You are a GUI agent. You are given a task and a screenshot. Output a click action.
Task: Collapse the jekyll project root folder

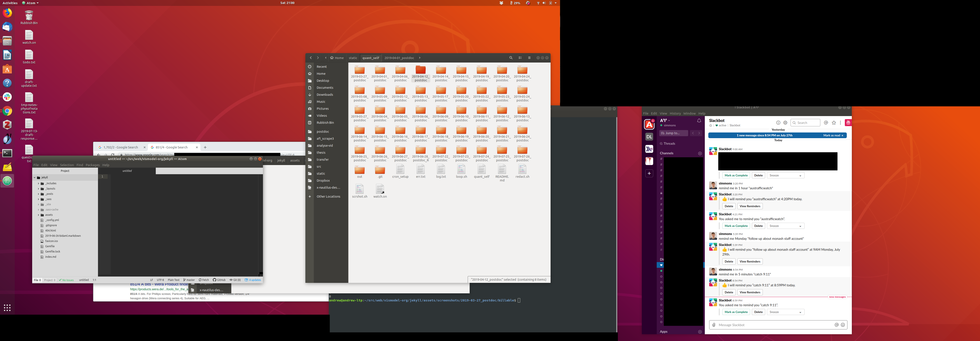pyautogui.click(x=35, y=177)
